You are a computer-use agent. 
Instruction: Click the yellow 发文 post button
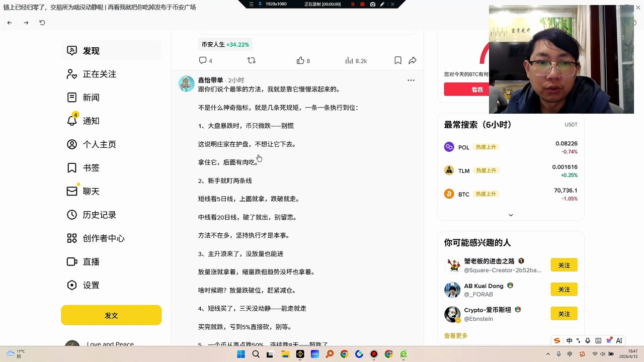111,315
